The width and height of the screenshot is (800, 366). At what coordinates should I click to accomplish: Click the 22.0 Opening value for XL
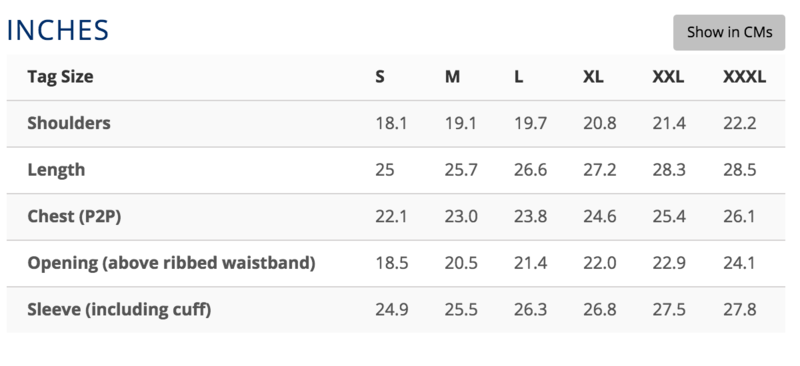click(599, 263)
